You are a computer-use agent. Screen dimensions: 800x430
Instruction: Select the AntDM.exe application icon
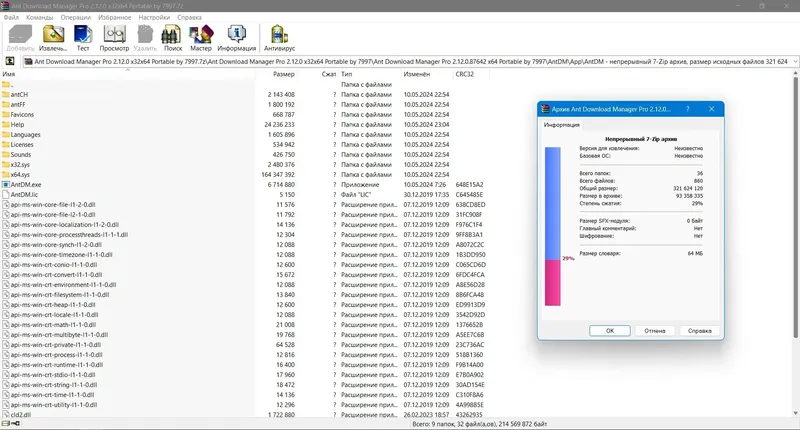point(6,185)
